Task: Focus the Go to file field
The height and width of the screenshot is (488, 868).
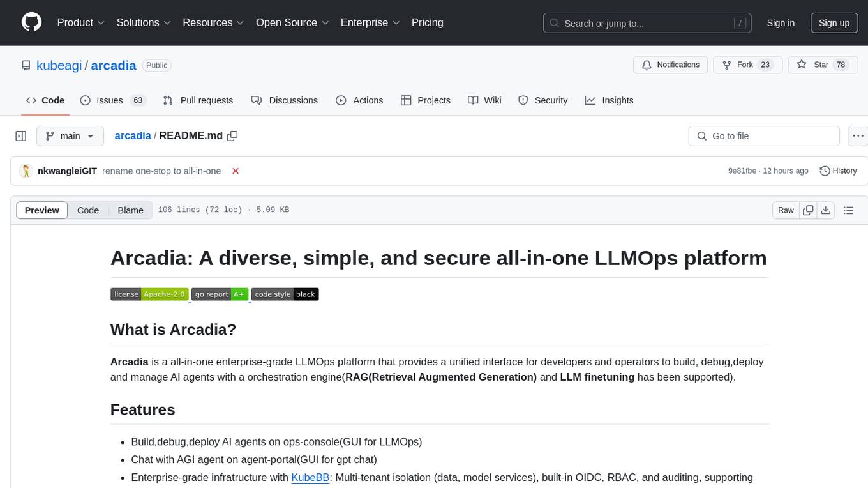Action: 764,136
